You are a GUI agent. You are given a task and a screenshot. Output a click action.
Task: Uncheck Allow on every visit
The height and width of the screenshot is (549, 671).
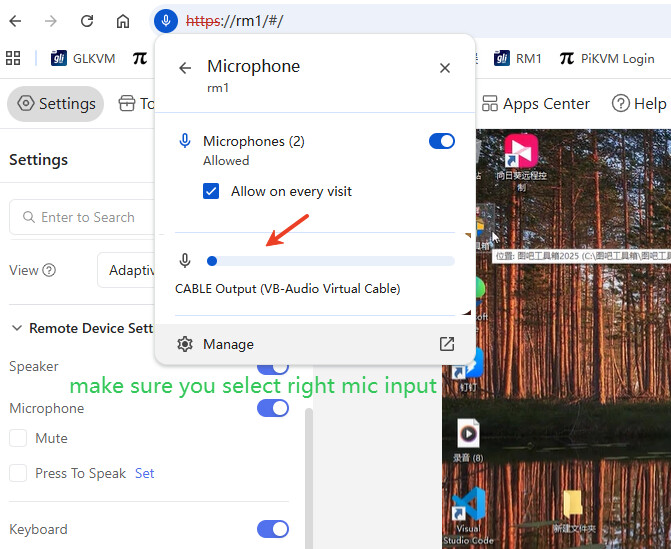[211, 191]
